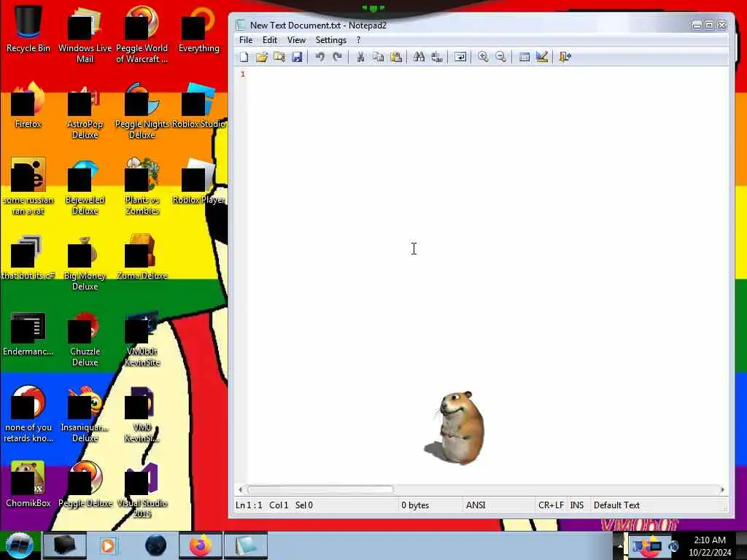Click the 'Default Text' scheme status entry
Viewport: 747px width, 560px height.
click(x=616, y=505)
